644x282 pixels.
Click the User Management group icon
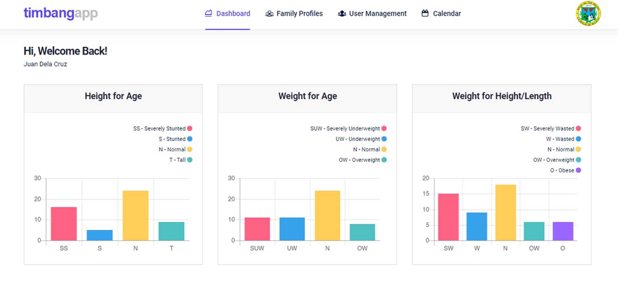[342, 14]
